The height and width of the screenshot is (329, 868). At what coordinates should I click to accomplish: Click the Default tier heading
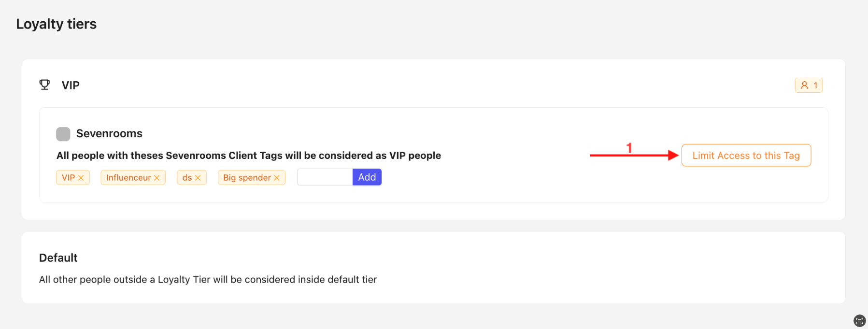point(58,258)
